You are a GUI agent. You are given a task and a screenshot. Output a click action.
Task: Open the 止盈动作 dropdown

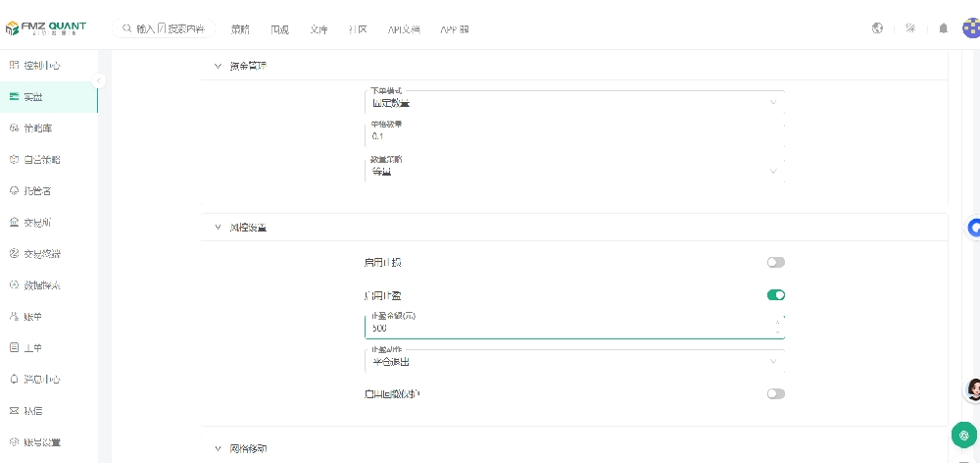573,361
